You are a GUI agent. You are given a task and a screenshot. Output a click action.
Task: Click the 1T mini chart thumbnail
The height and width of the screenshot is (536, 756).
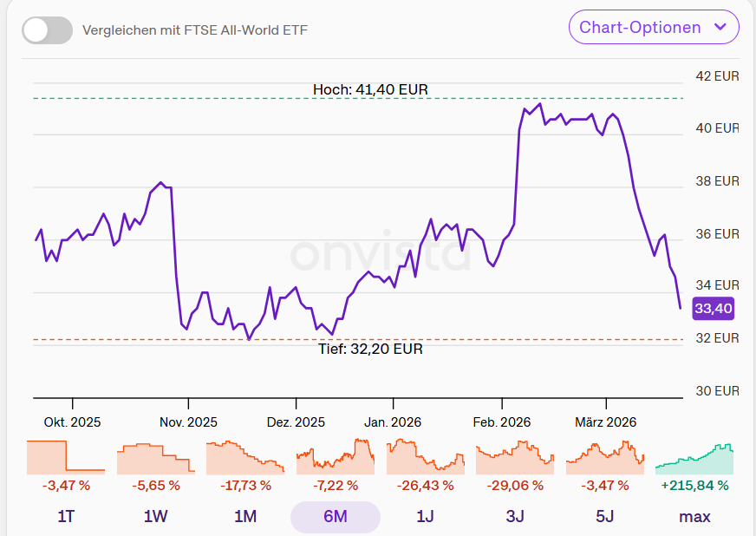pos(66,457)
